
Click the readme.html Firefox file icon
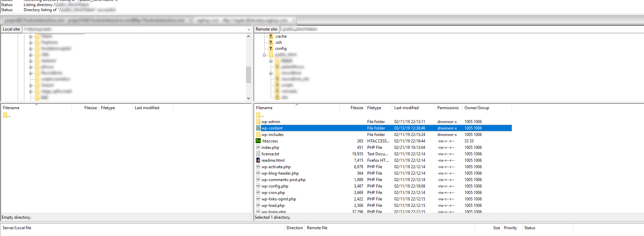click(258, 160)
